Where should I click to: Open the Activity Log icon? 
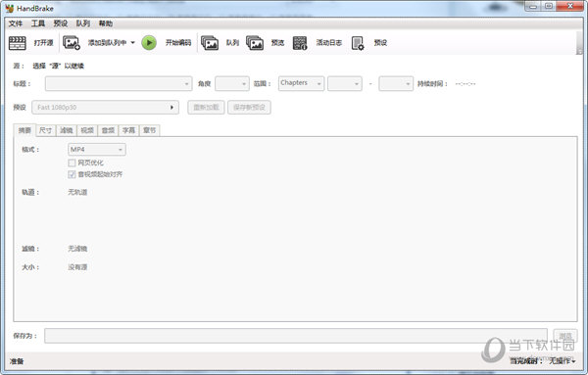pyautogui.click(x=300, y=43)
